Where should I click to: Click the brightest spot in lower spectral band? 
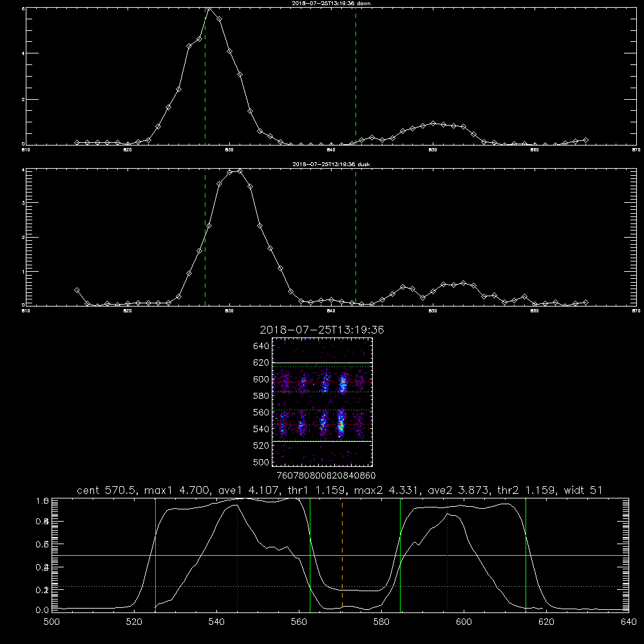(x=341, y=427)
